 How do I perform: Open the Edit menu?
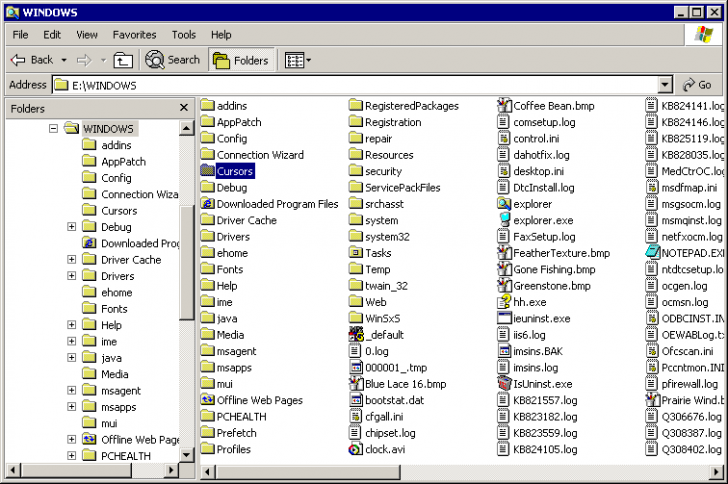pyautogui.click(x=52, y=35)
